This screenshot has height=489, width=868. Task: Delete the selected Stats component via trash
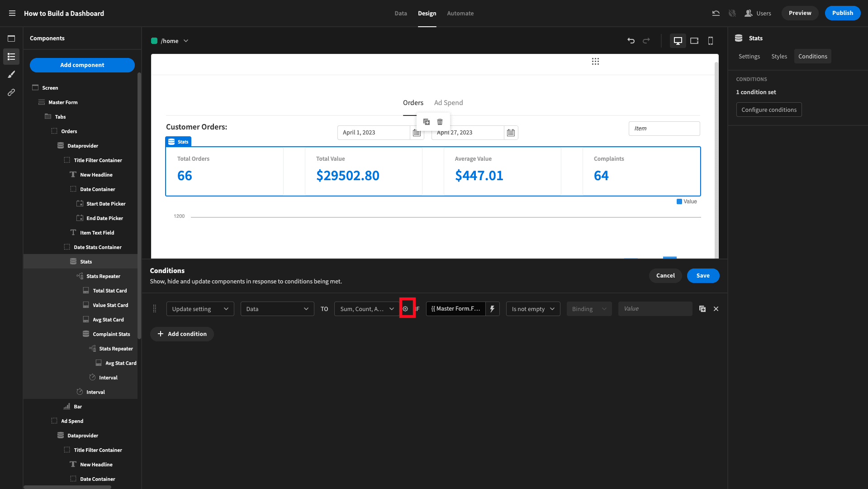coord(440,122)
